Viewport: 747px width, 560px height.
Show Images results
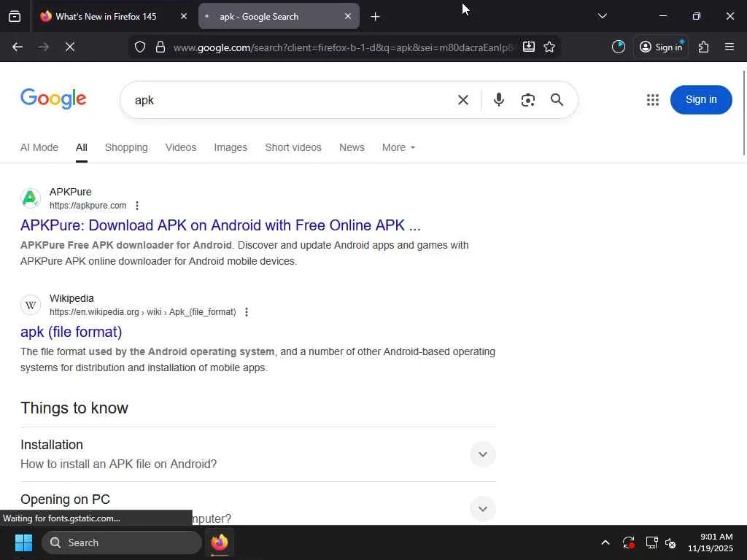(x=231, y=147)
